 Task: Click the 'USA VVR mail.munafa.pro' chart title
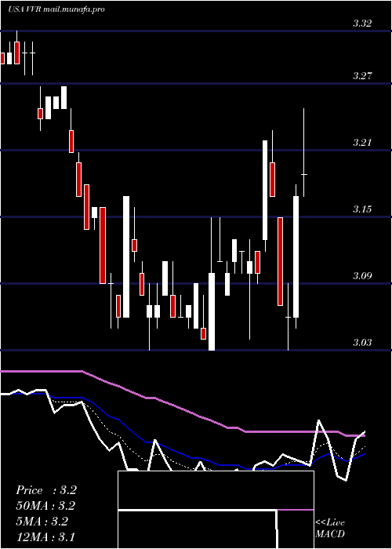tap(56, 9)
